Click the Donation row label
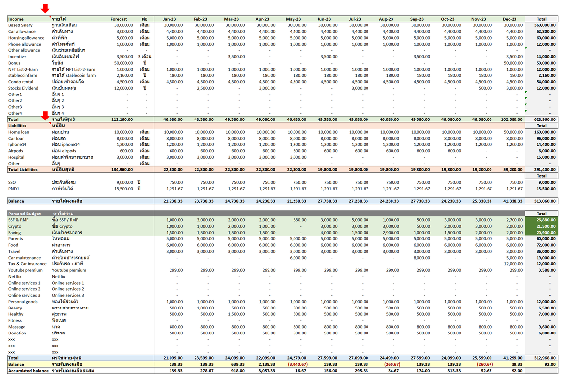This screenshot has height=380, width=588. pyautogui.click(x=17, y=333)
